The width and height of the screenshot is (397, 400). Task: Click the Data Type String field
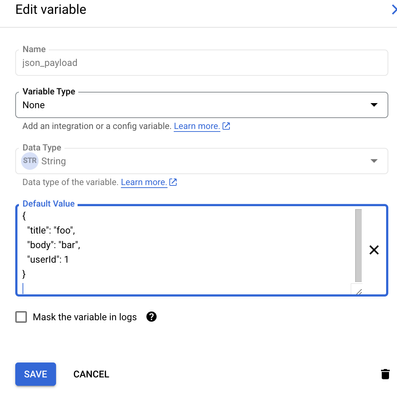[202, 161]
